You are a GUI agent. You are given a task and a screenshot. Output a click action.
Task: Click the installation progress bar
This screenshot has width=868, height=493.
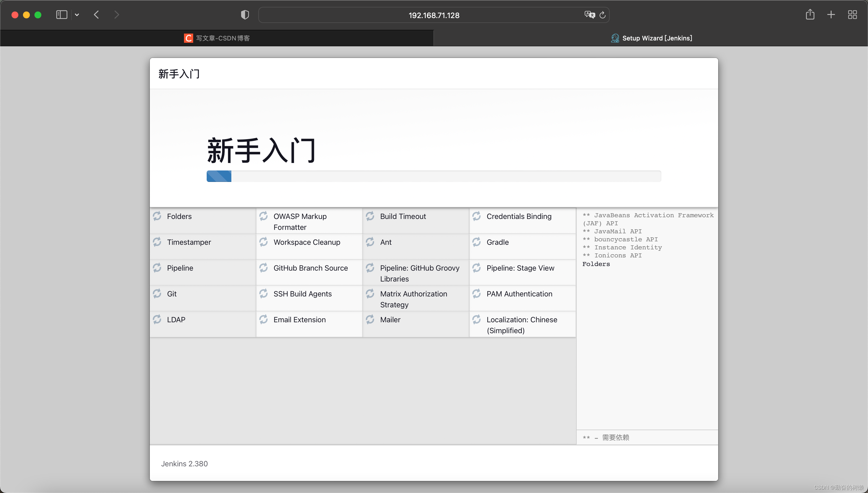point(433,176)
